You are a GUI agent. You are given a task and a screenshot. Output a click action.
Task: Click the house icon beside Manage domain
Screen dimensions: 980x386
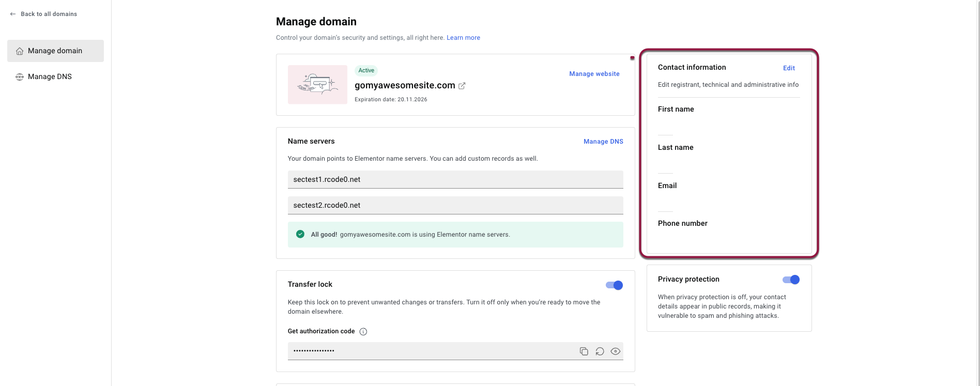(x=20, y=51)
